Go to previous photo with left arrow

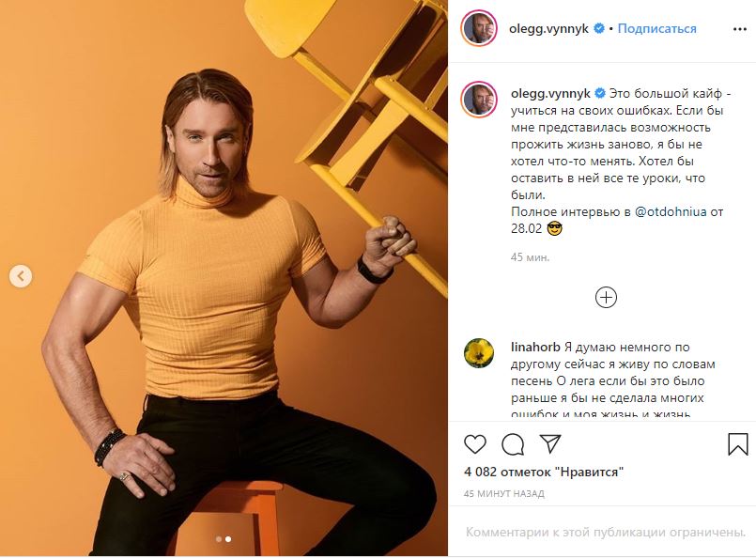point(21,276)
